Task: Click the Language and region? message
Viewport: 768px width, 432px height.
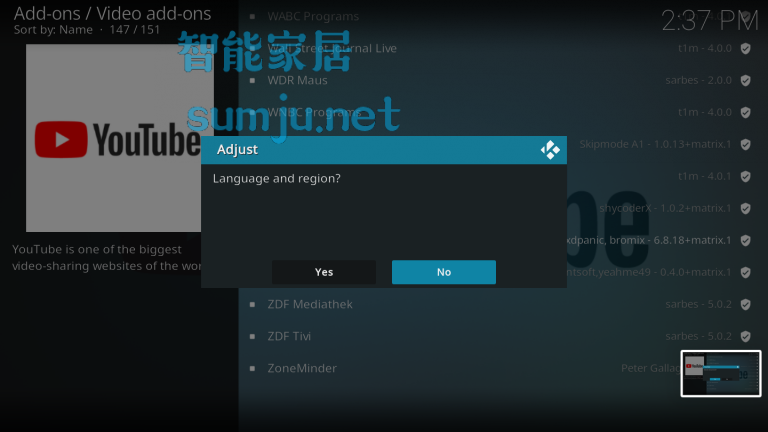Action: pyautogui.click(x=277, y=178)
